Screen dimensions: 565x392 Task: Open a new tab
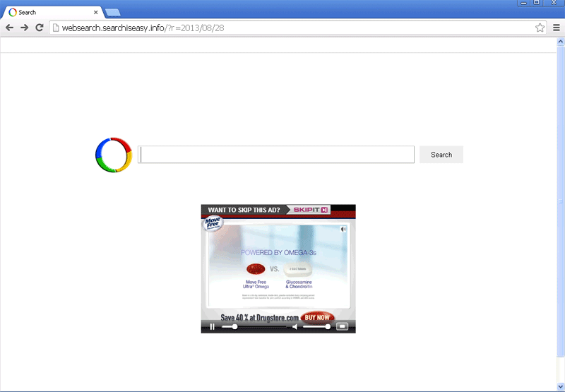tap(112, 12)
